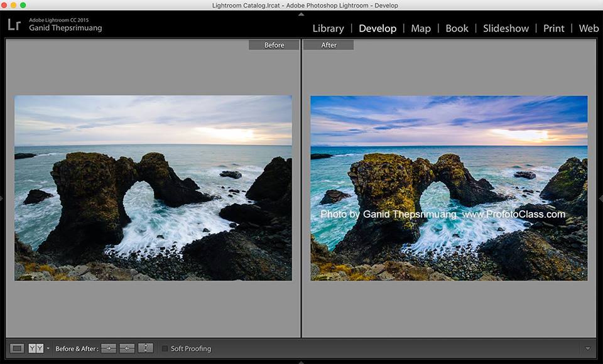This screenshot has width=603, height=364.
Task: Show the bottom filmstrip panel
Action: pos(301,361)
